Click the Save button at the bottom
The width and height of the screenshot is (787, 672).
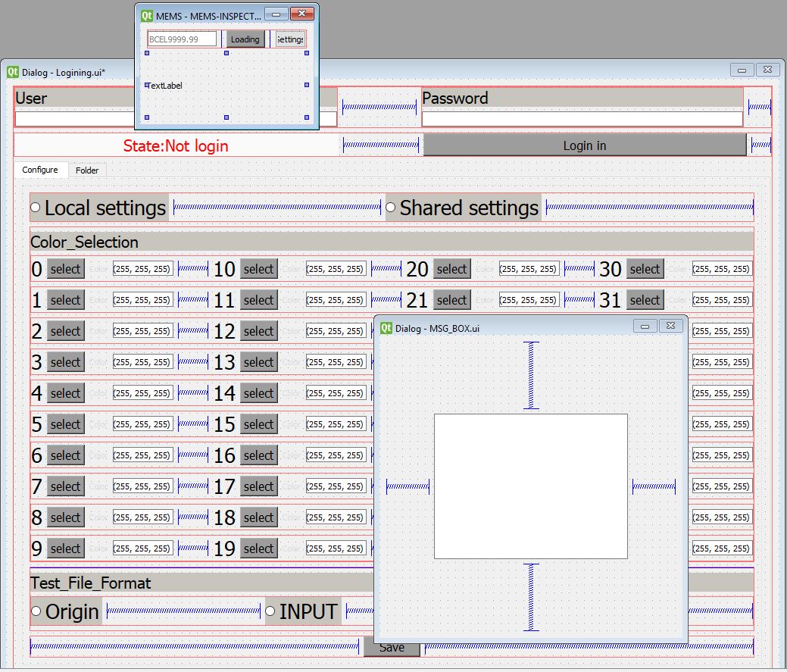pyautogui.click(x=391, y=646)
